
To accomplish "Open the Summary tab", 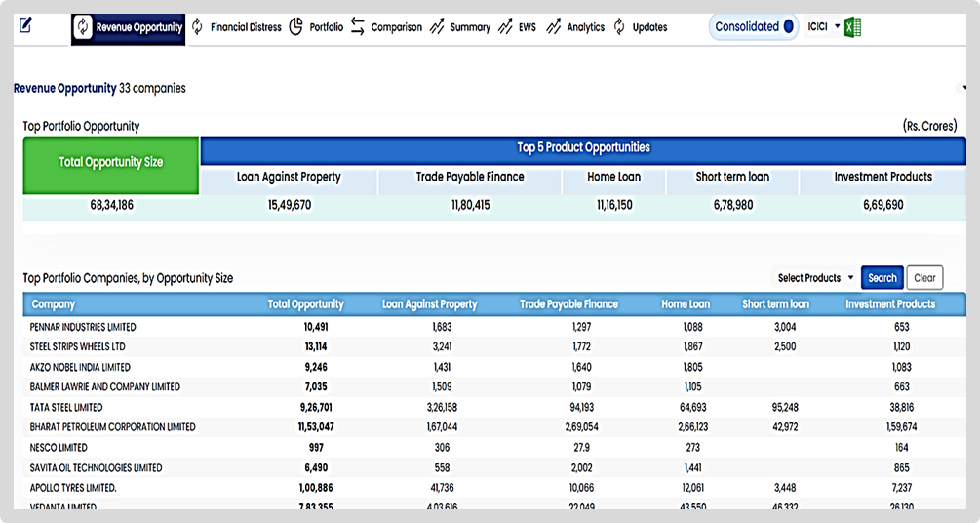I will pos(470,27).
